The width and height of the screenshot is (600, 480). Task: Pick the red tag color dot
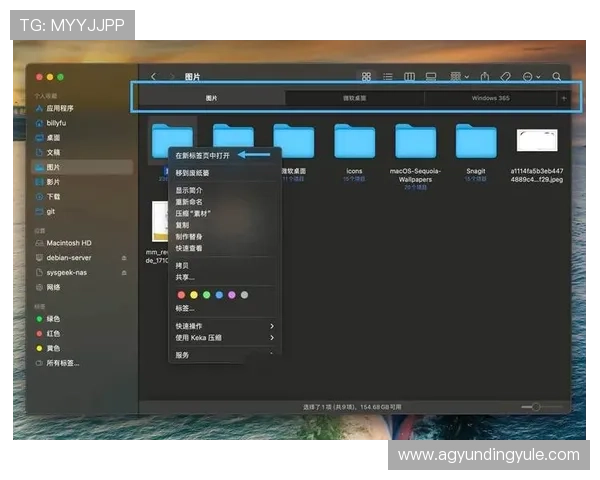pyautogui.click(x=181, y=295)
